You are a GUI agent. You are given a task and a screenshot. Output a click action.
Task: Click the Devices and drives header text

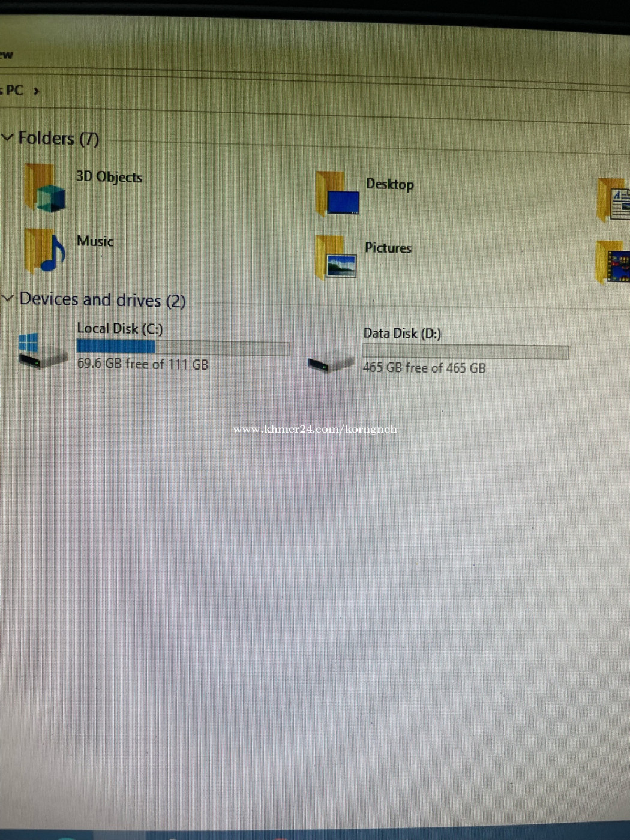click(x=102, y=299)
